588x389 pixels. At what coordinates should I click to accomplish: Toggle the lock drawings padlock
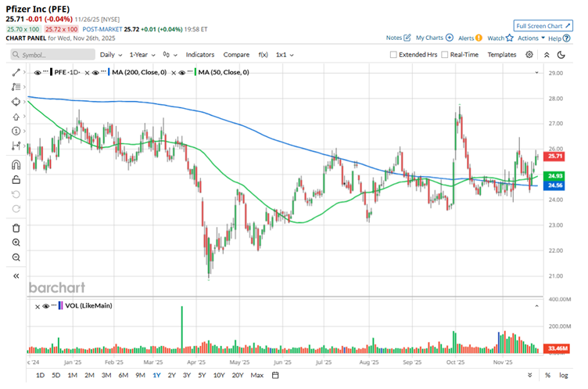tap(16, 180)
